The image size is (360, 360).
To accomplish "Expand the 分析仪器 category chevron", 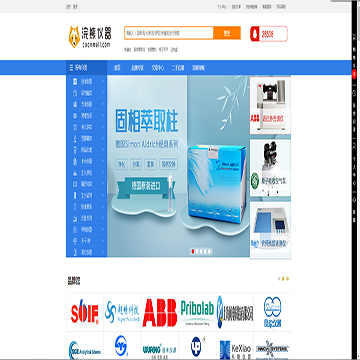I will click(103, 81).
